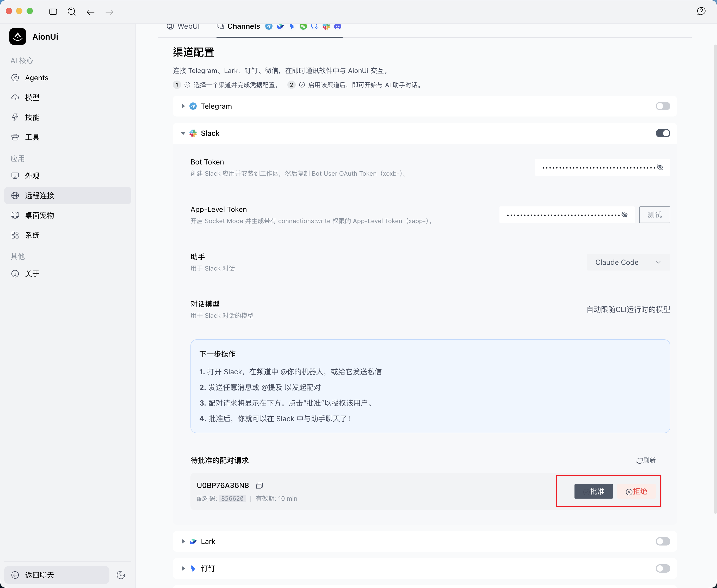Click the pairing code 856620
The width and height of the screenshot is (717, 588).
[x=232, y=499]
